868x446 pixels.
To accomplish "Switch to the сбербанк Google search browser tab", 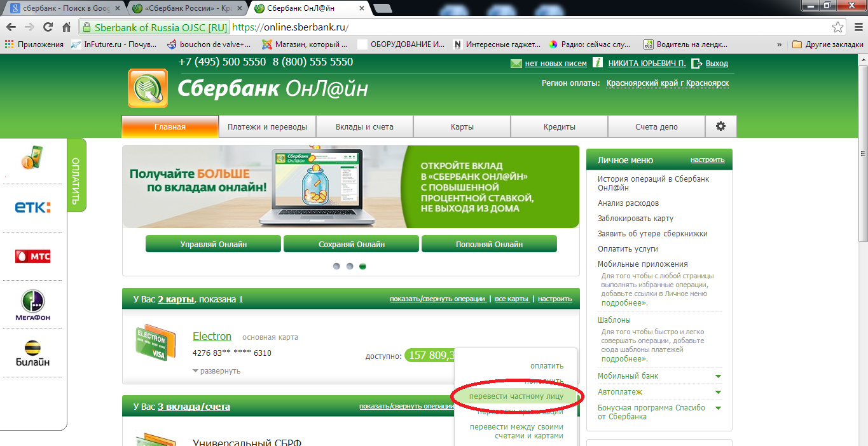I will (x=64, y=8).
